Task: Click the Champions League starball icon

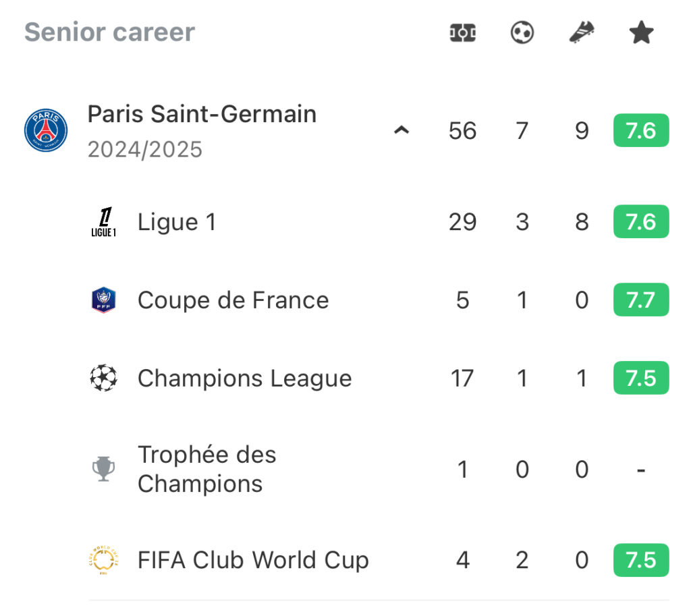Action: pos(103,378)
